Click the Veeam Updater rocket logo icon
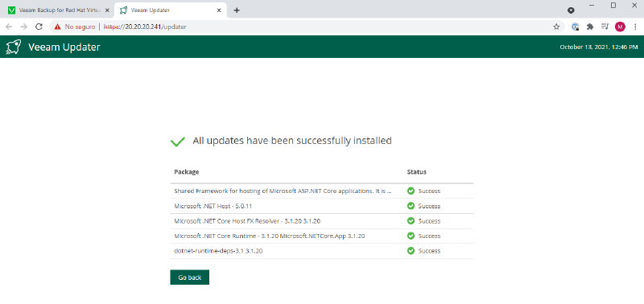The image size is (644, 304). coord(14,47)
